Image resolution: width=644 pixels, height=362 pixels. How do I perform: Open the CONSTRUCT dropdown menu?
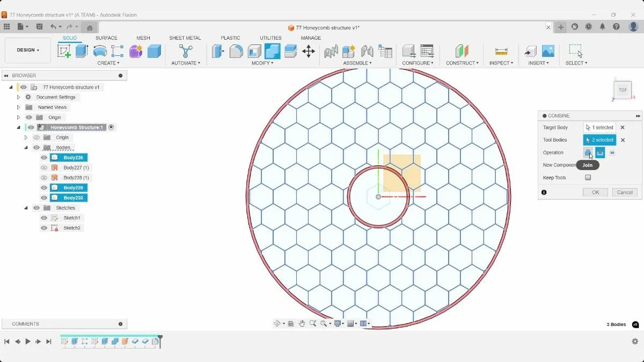(462, 63)
